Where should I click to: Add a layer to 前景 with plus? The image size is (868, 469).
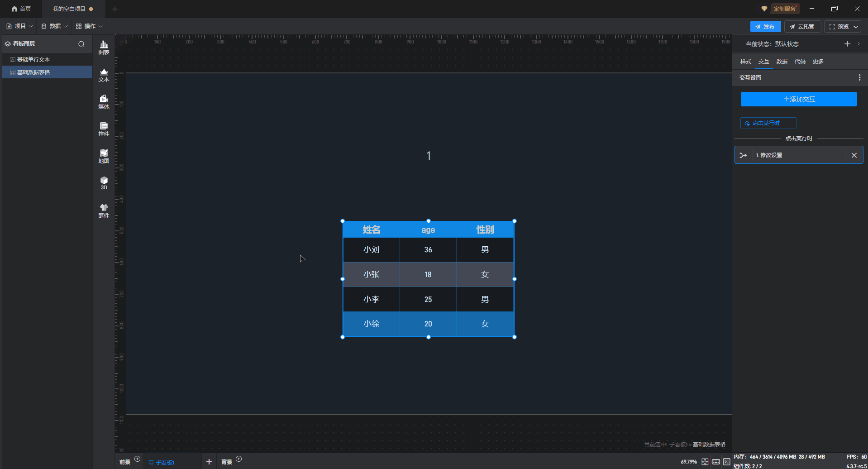(138, 459)
